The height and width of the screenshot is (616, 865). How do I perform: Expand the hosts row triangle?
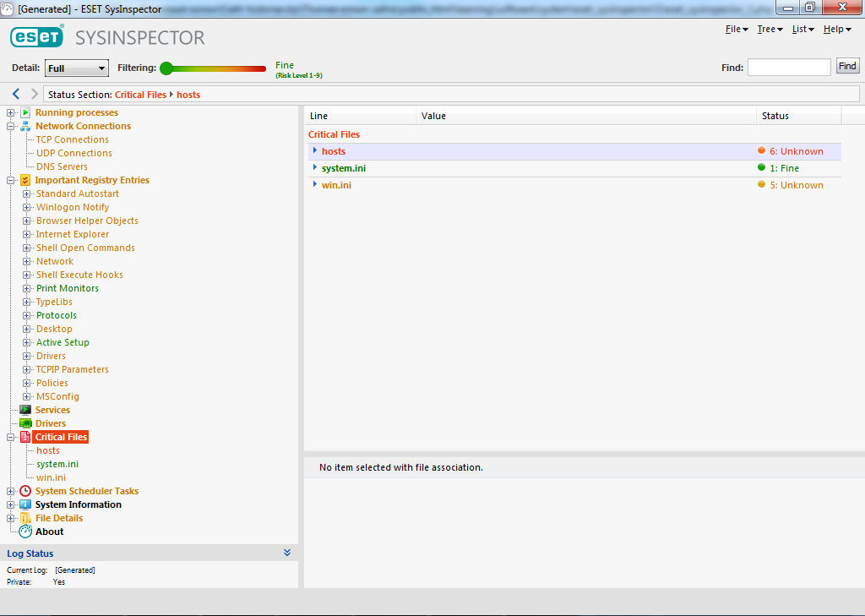[314, 151]
